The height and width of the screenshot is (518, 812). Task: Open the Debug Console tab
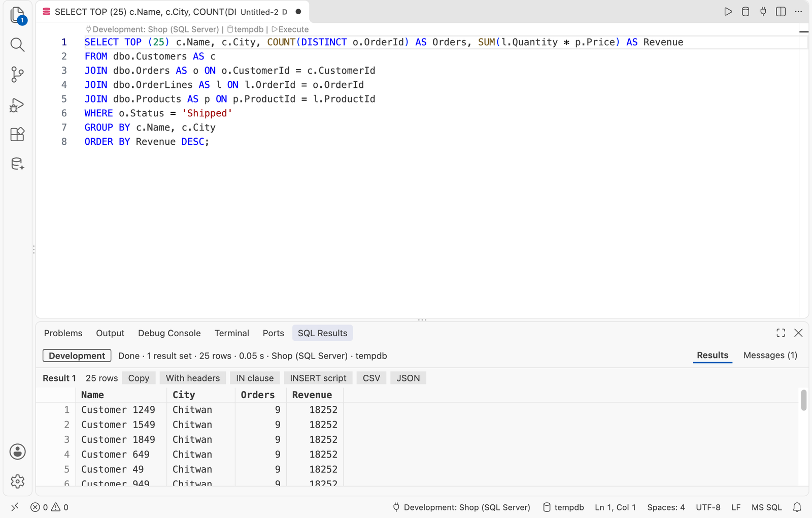(170, 333)
